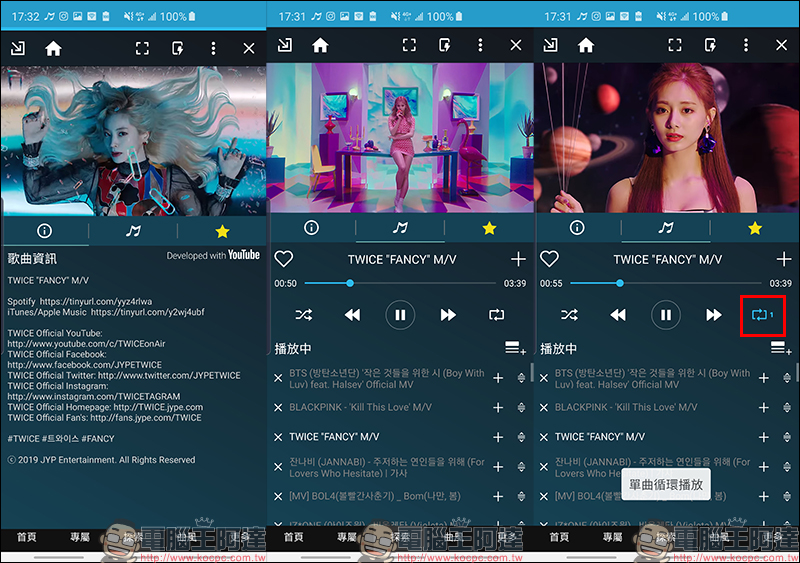Viewport: 800px width, 563px height.
Task: Open music note tab in right screen
Action: point(666,228)
